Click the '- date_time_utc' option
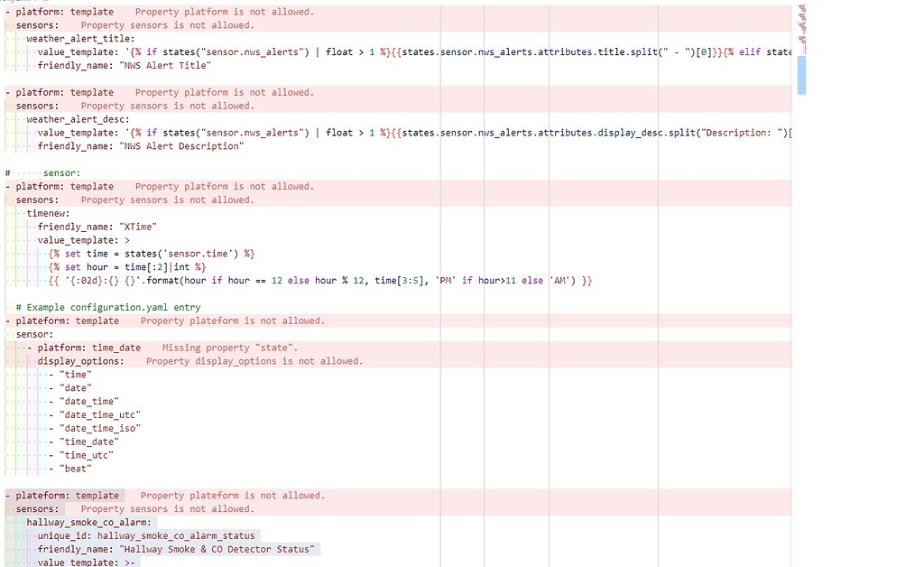The image size is (924, 567). click(x=96, y=414)
